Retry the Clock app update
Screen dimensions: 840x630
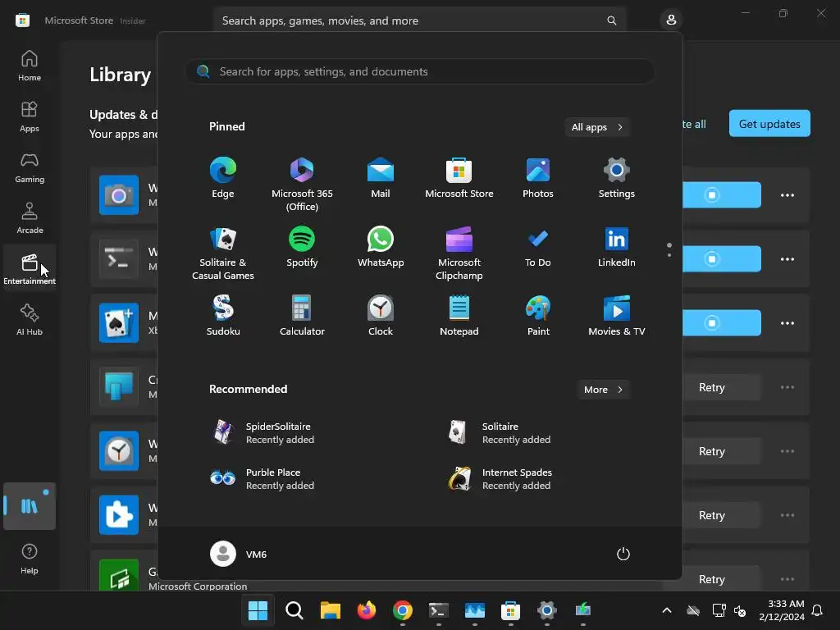click(711, 451)
